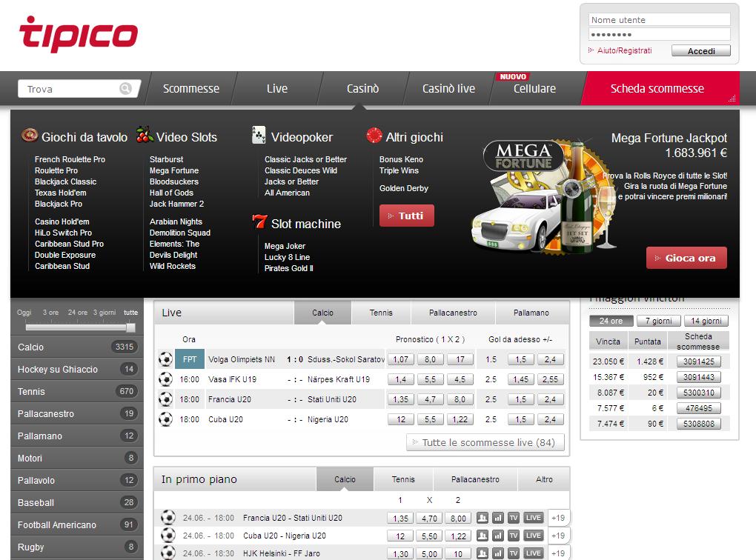
Task: Open the Cellulare menu
Action: point(534,89)
